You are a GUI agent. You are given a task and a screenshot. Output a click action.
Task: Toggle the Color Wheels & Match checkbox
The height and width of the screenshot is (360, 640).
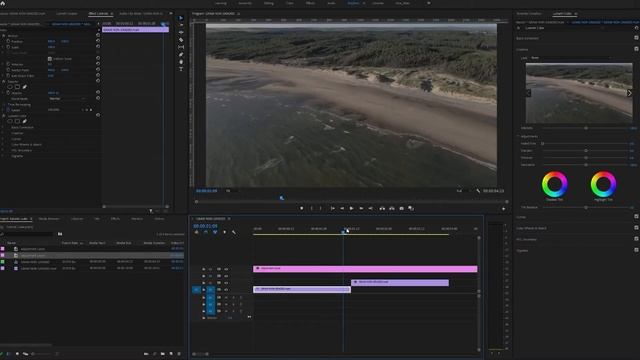pos(636,228)
